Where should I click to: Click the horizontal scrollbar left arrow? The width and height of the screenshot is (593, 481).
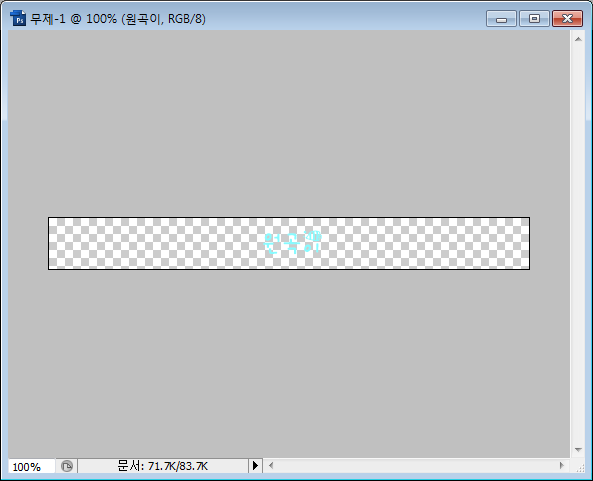[x=271, y=465]
